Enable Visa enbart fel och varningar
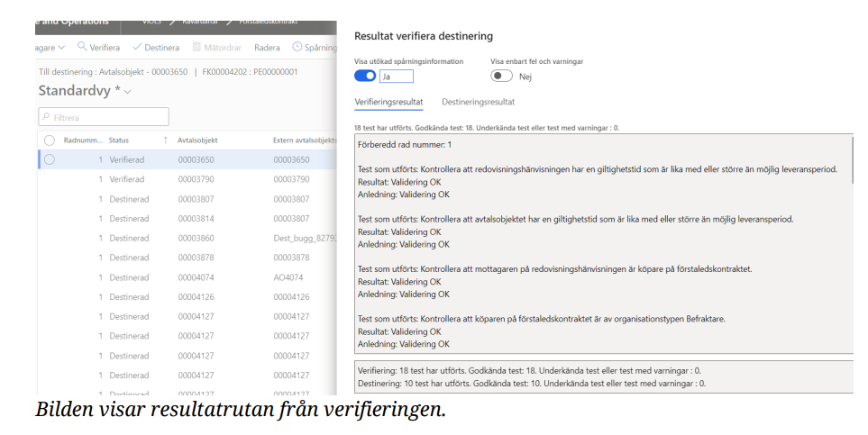This screenshot has height=435, width=868. (x=501, y=77)
